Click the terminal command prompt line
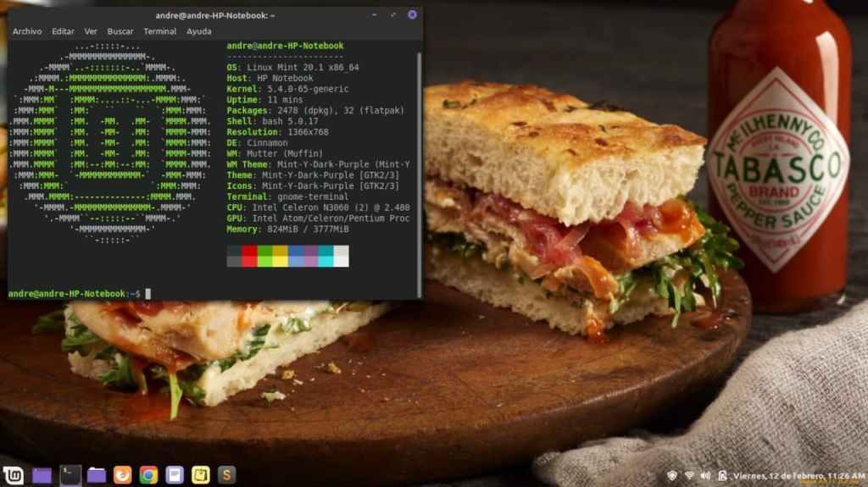The height and width of the screenshot is (487, 868). [x=212, y=293]
